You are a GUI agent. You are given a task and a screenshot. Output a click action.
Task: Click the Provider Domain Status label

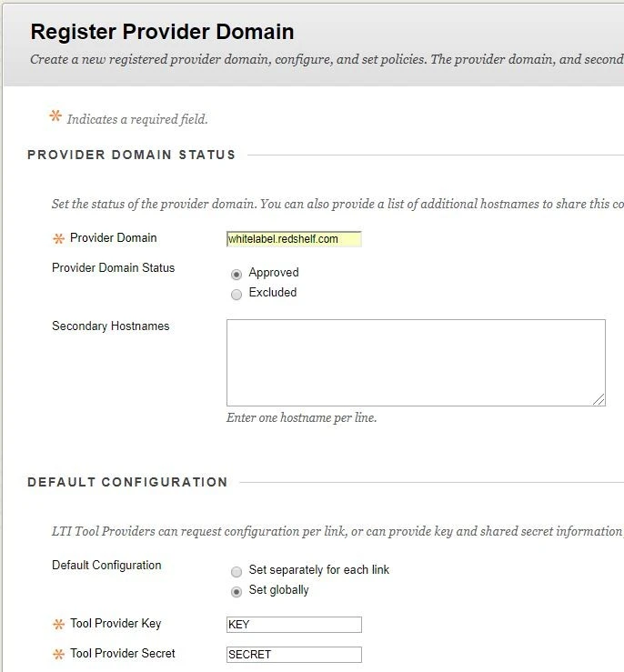114,268
